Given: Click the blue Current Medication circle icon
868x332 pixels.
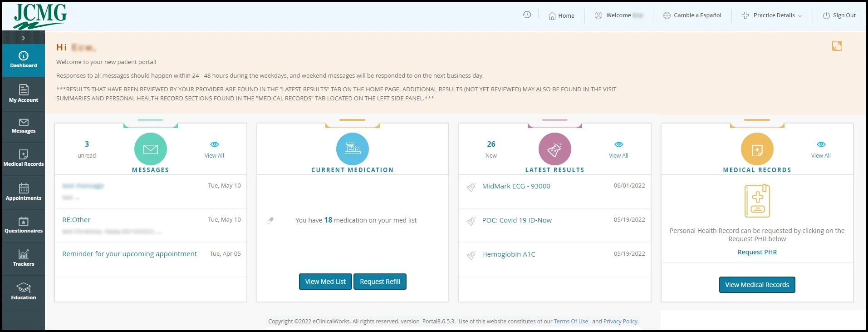Looking at the screenshot, I should click(x=352, y=149).
